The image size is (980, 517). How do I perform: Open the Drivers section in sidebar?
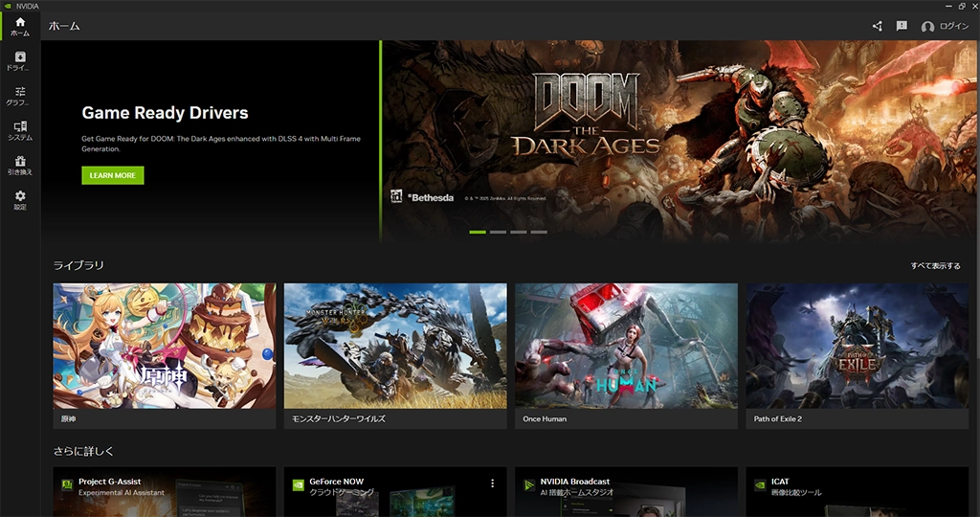click(20, 61)
